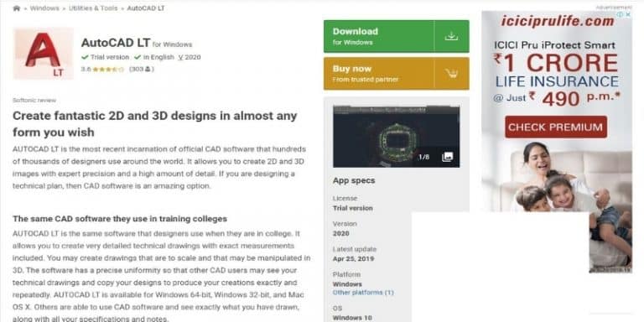
Task: Click CHECK PREMIUM ad button
Action: (x=556, y=127)
